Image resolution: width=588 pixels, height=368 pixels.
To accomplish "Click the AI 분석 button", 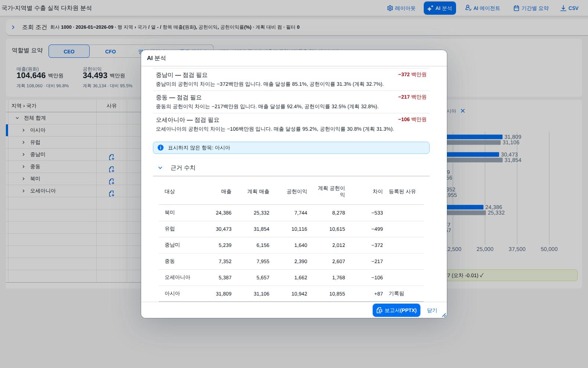I will [x=440, y=8].
